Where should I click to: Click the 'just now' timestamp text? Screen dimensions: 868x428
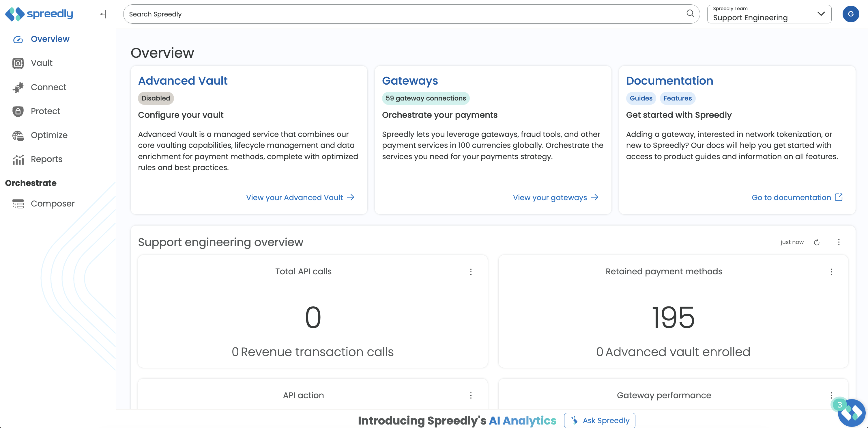[792, 242]
